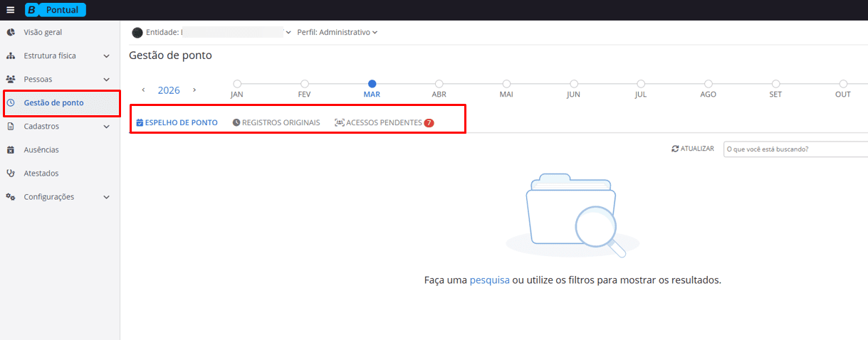
Task: Click the entity avatar icon
Action: pos(137,32)
